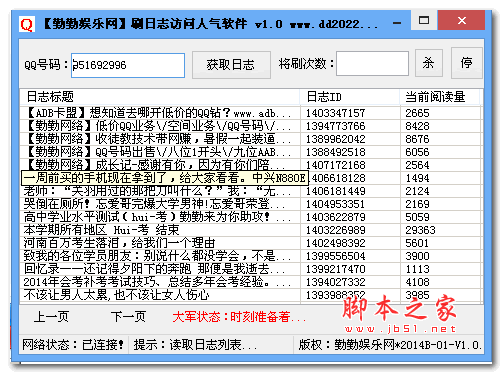Viewport: 503px width, 375px height.
Task: Click log ID 1406181449
Action: [x=336, y=191]
